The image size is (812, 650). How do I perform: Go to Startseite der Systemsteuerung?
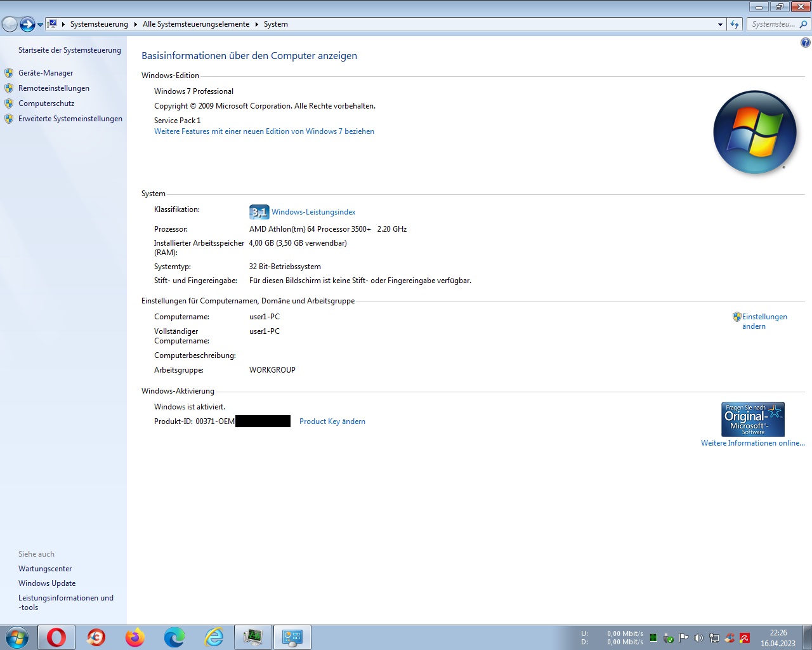[x=70, y=50]
